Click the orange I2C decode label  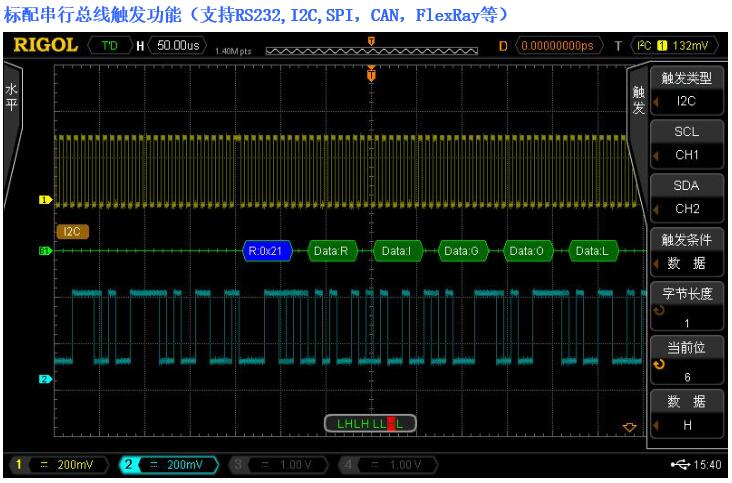click(x=73, y=231)
